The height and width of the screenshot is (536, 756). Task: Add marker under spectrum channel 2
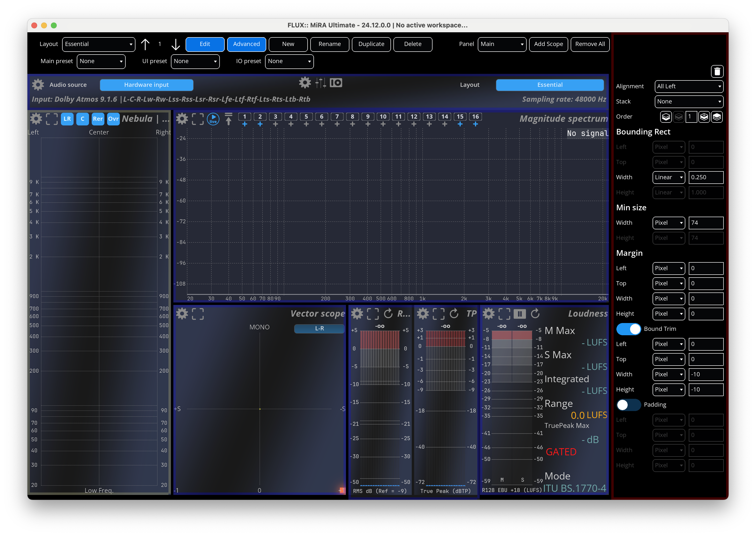(260, 124)
